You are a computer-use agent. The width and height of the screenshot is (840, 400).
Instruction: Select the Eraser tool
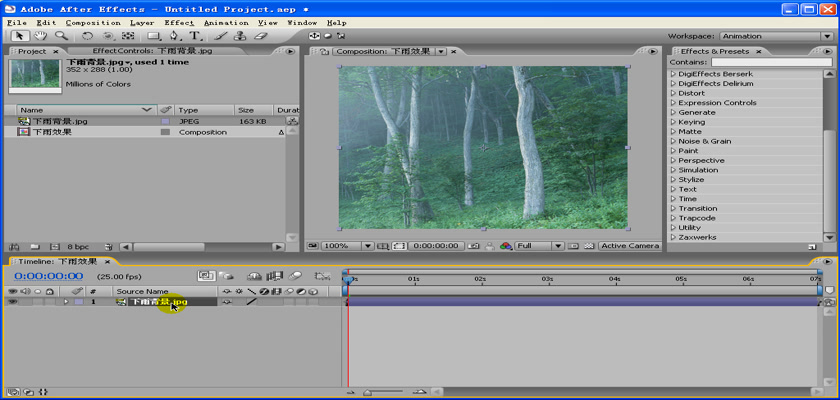261,36
